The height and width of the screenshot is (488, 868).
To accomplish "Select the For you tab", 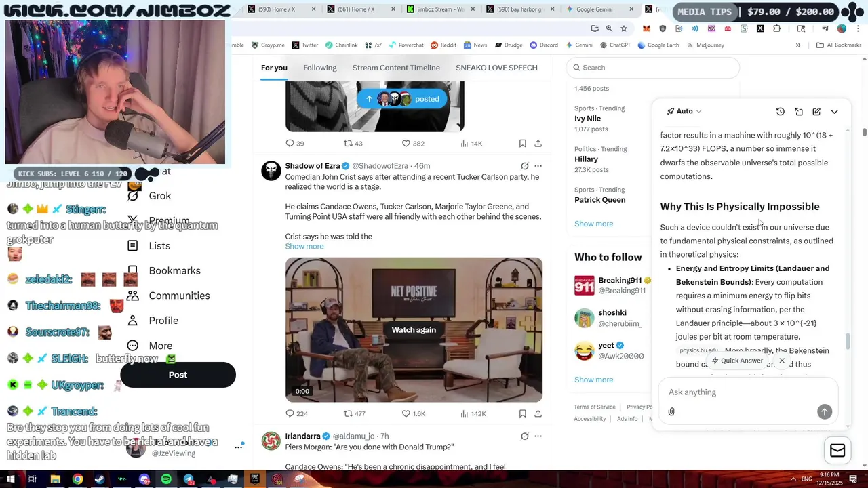I will click(274, 68).
